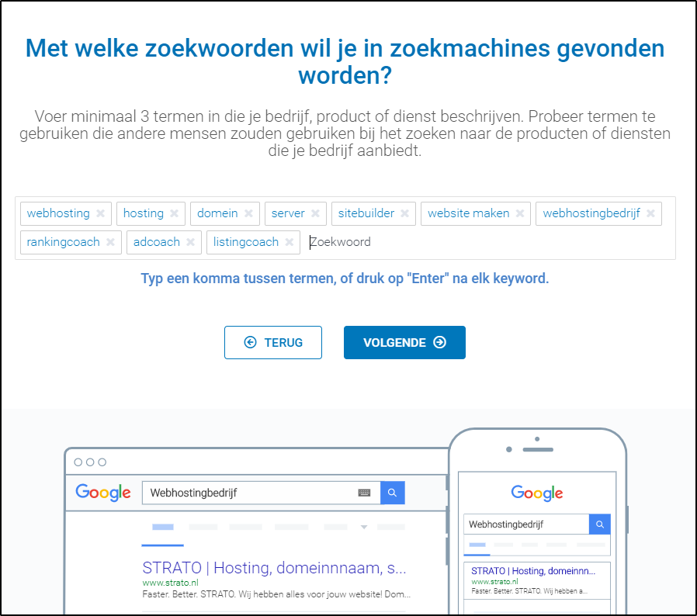Click the keyboard icon in desktop search bar
Image resolution: width=697 pixels, height=616 pixels.
point(364,493)
